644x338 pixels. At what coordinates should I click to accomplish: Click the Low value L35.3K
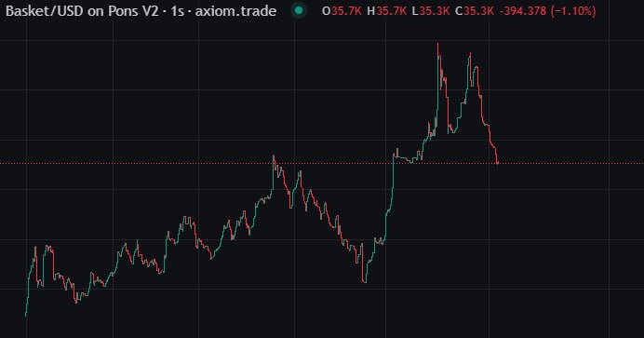[431, 10]
